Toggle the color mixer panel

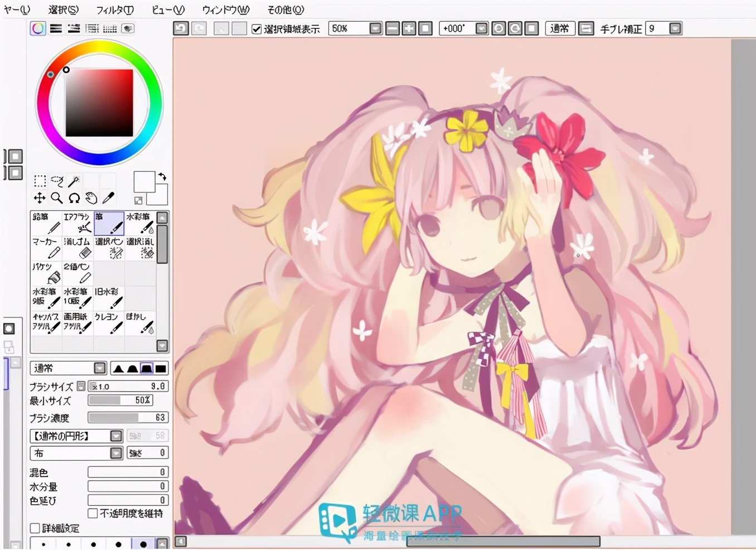point(92,28)
